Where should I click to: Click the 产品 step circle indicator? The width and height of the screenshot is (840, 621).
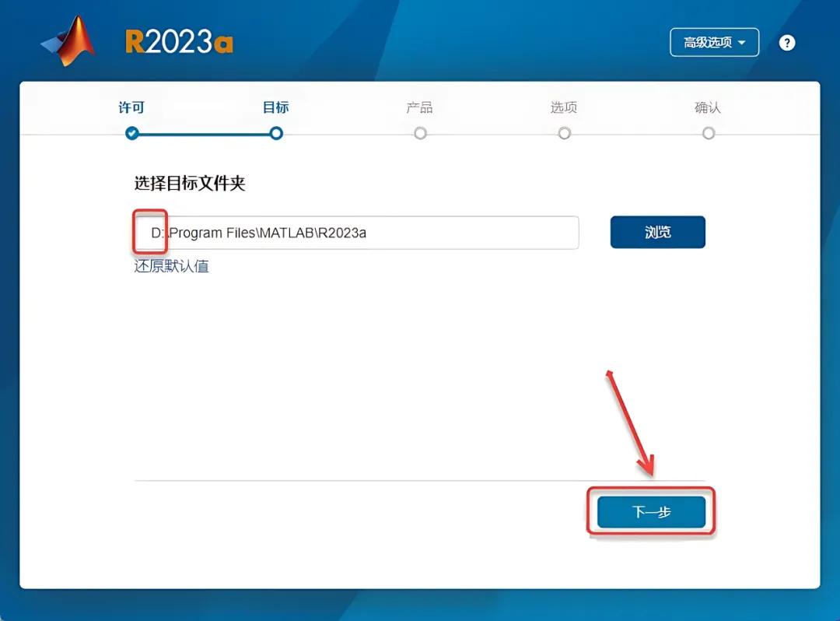421,133
